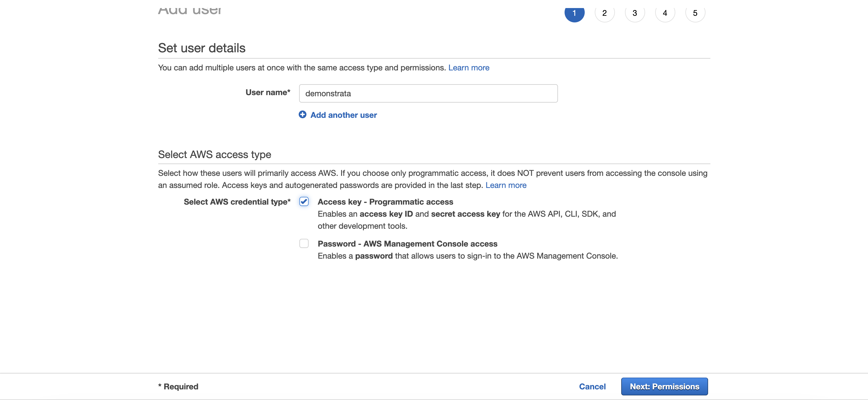Select the User name input containing demonstrata
Viewport: 868px width, 400px height.
[428, 93]
